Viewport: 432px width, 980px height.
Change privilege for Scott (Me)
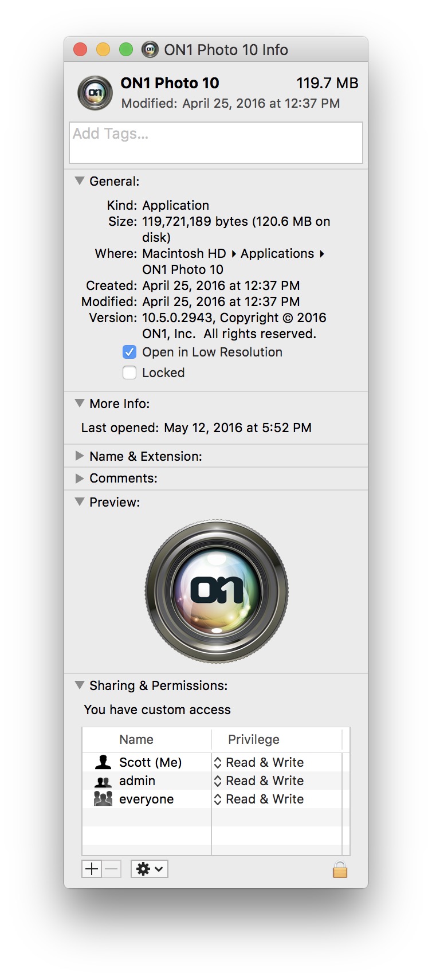point(259,762)
